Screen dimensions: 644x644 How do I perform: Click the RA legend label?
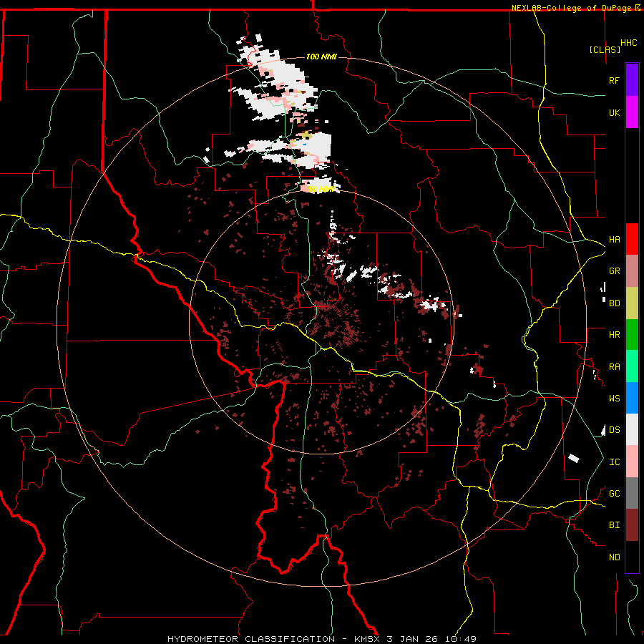(x=614, y=367)
